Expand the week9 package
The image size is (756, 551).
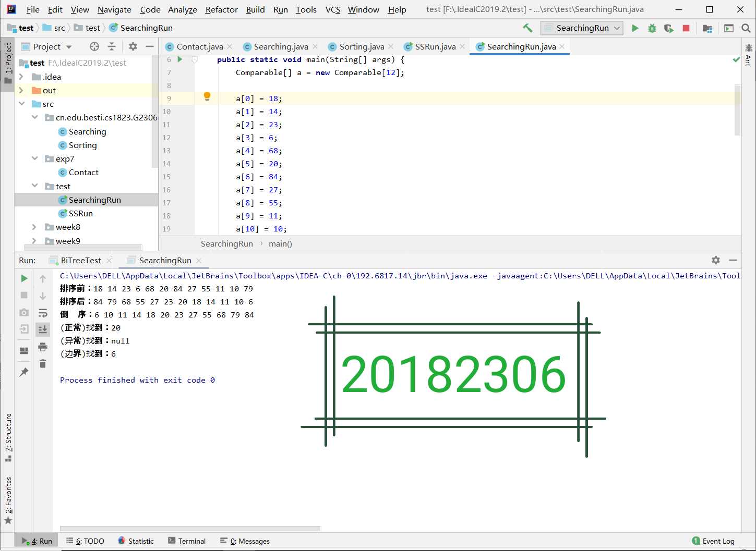pyautogui.click(x=34, y=241)
